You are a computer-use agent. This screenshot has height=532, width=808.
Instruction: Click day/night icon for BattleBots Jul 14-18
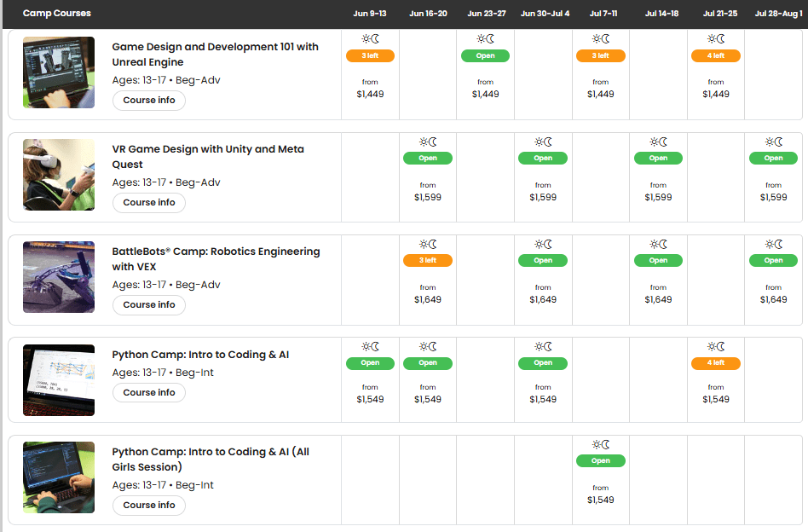pyautogui.click(x=659, y=244)
